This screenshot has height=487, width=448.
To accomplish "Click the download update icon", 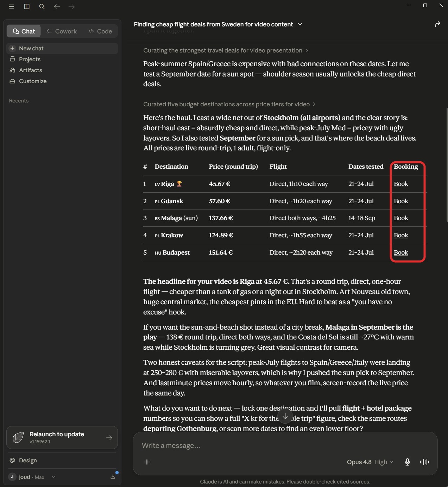I will 113,476.
